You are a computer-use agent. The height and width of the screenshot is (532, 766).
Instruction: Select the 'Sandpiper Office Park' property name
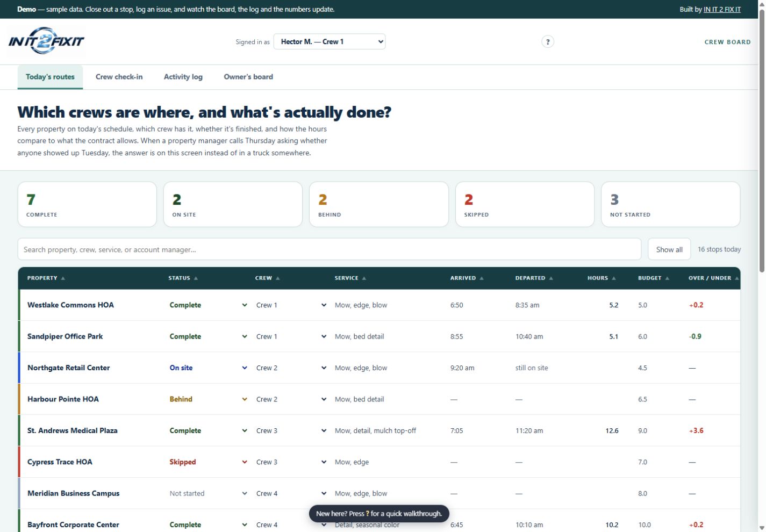[65, 336]
